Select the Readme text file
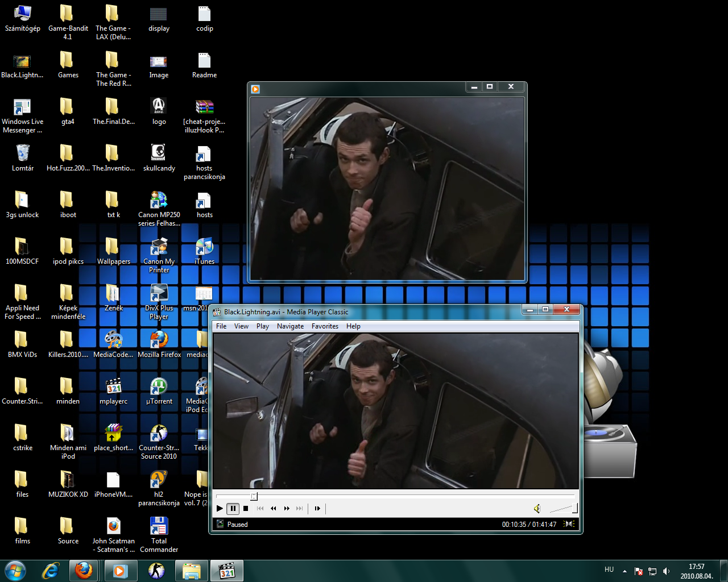728x582 pixels. point(205,65)
